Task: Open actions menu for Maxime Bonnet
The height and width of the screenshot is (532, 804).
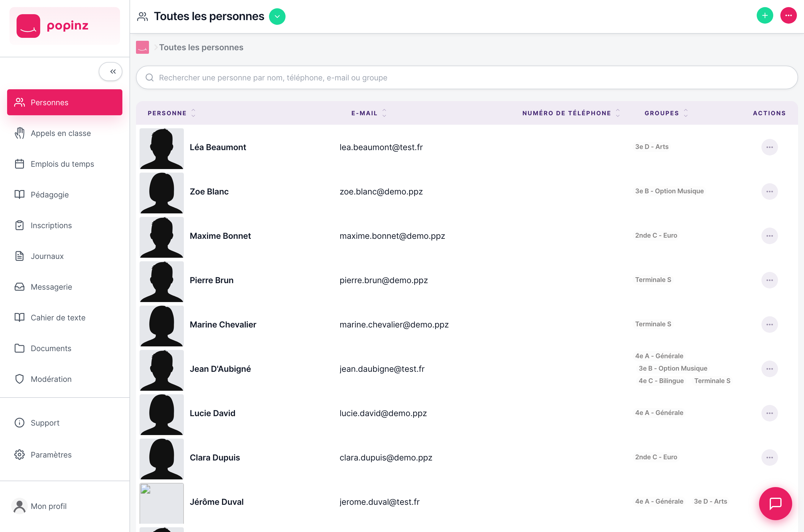Action: (769, 236)
